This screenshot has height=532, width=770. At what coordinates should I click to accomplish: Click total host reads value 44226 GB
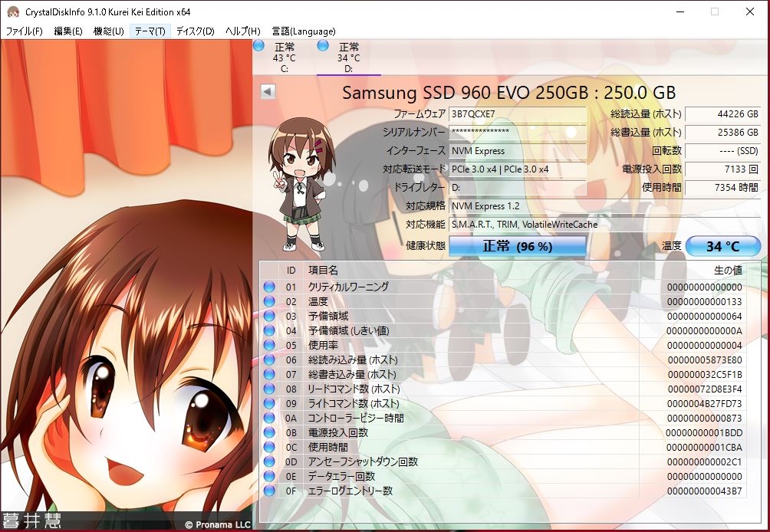pos(723,114)
